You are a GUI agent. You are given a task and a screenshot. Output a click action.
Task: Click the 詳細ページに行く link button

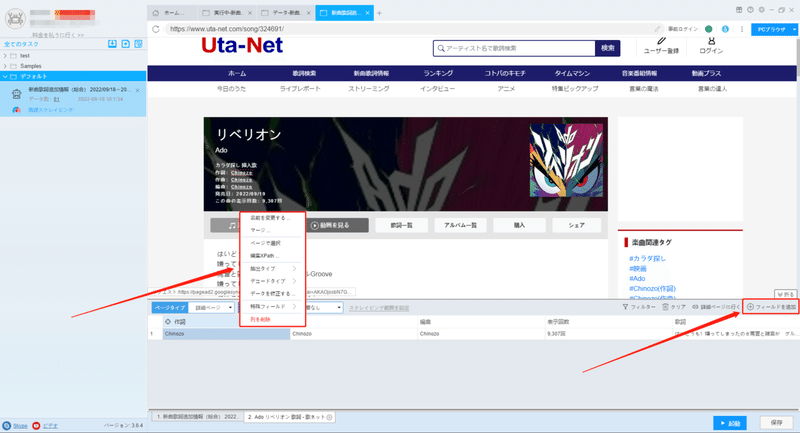[716, 307]
